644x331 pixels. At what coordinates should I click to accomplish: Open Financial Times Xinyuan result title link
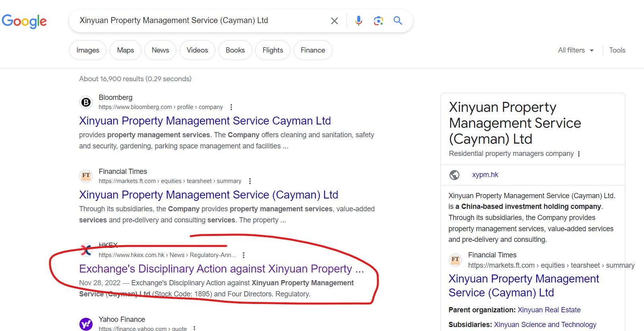tap(209, 195)
